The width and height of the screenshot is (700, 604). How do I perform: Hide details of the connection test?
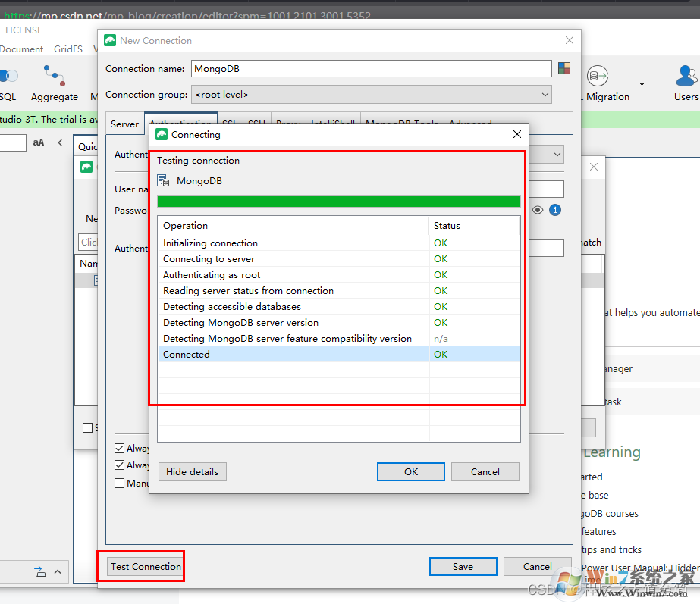click(x=193, y=471)
